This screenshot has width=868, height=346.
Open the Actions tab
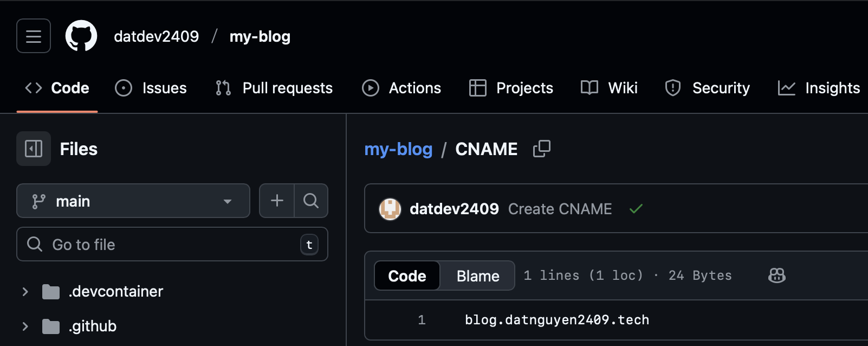tap(401, 88)
